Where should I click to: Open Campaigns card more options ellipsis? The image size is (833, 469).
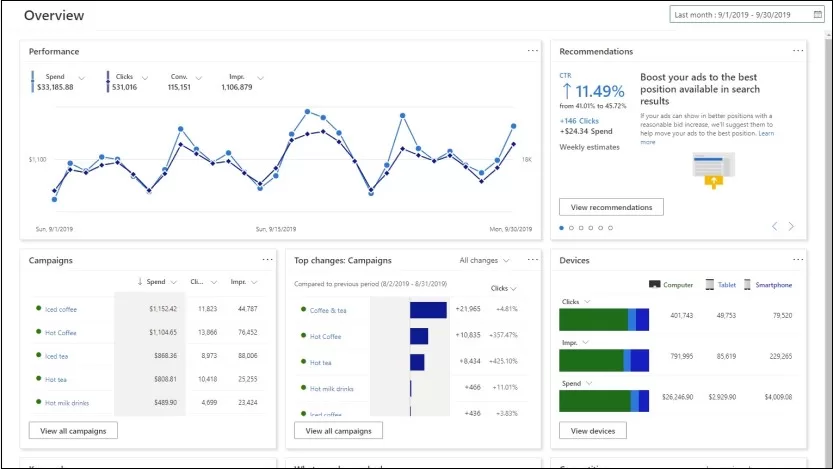[267, 259]
